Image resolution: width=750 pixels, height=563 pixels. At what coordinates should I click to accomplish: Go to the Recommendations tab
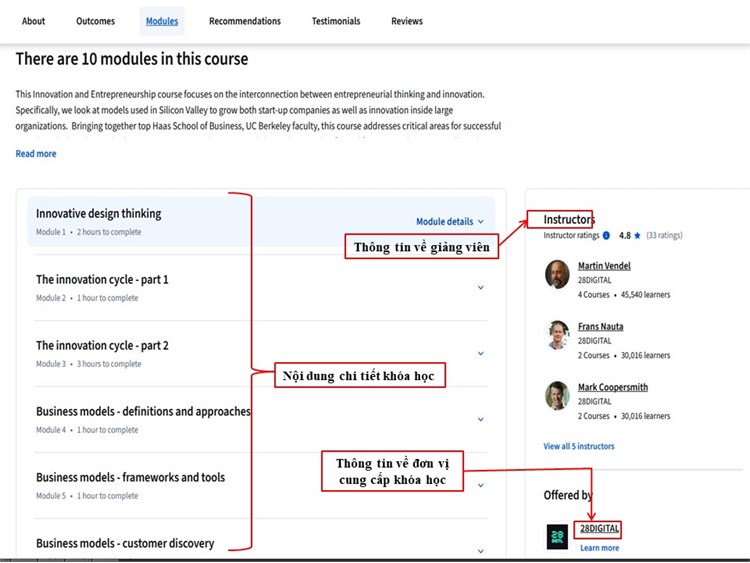point(245,21)
